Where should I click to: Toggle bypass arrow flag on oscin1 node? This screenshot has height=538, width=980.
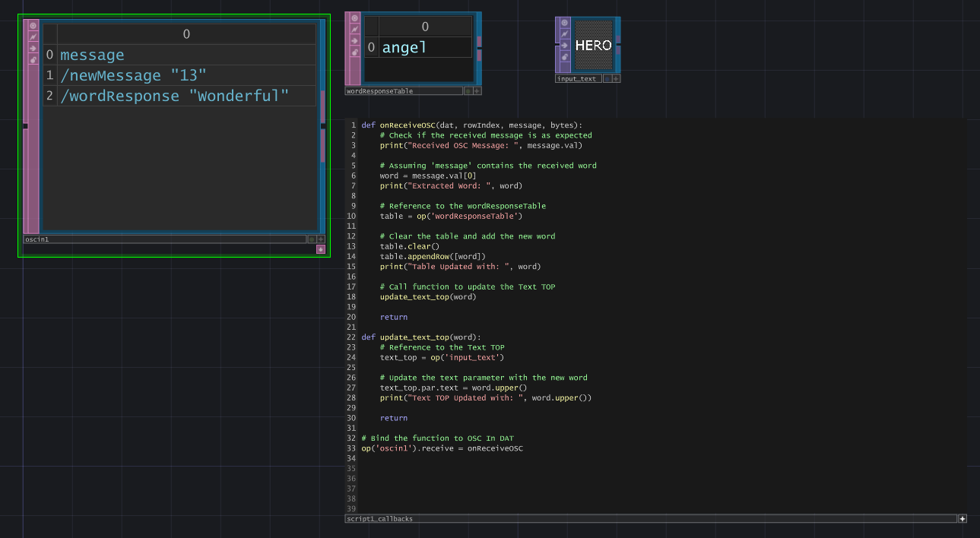33,48
